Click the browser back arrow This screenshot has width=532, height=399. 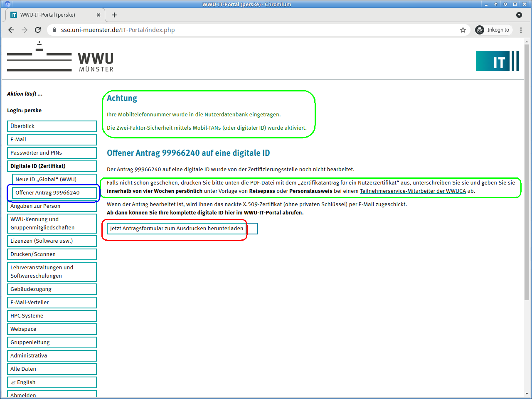click(11, 30)
